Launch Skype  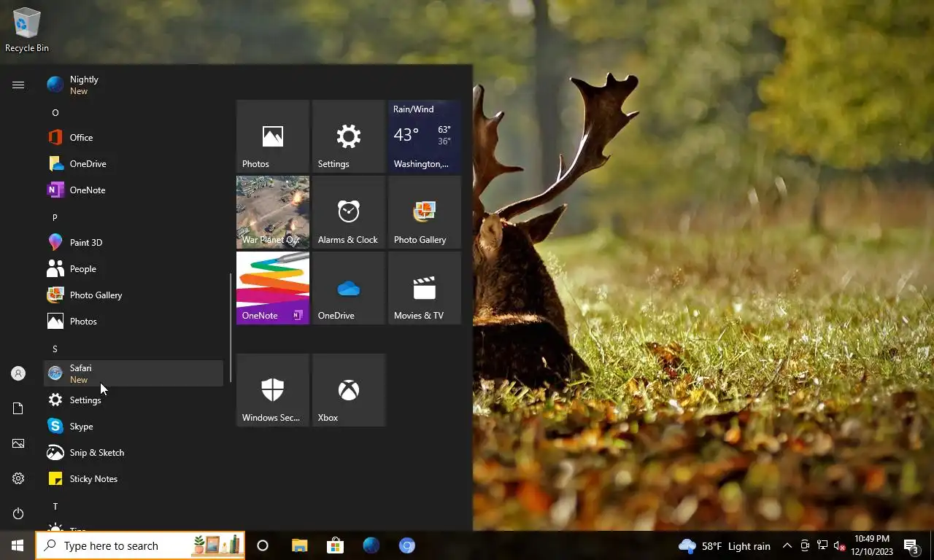(134, 426)
